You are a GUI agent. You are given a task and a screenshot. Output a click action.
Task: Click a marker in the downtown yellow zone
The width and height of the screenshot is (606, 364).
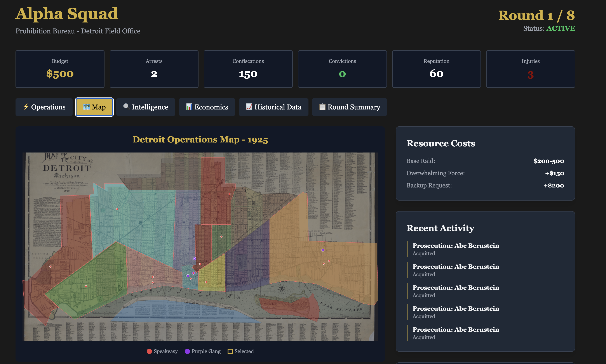click(x=206, y=282)
